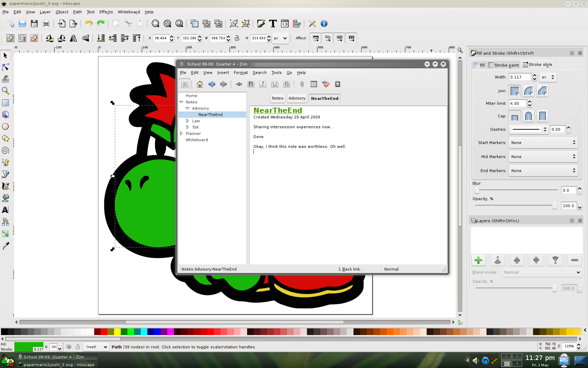The width and height of the screenshot is (588, 368).
Task: Open the Inkscape XML editor icon
Action: (285, 23)
